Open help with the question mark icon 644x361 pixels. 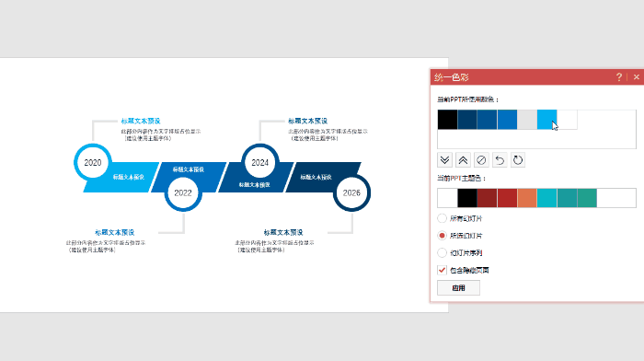619,76
